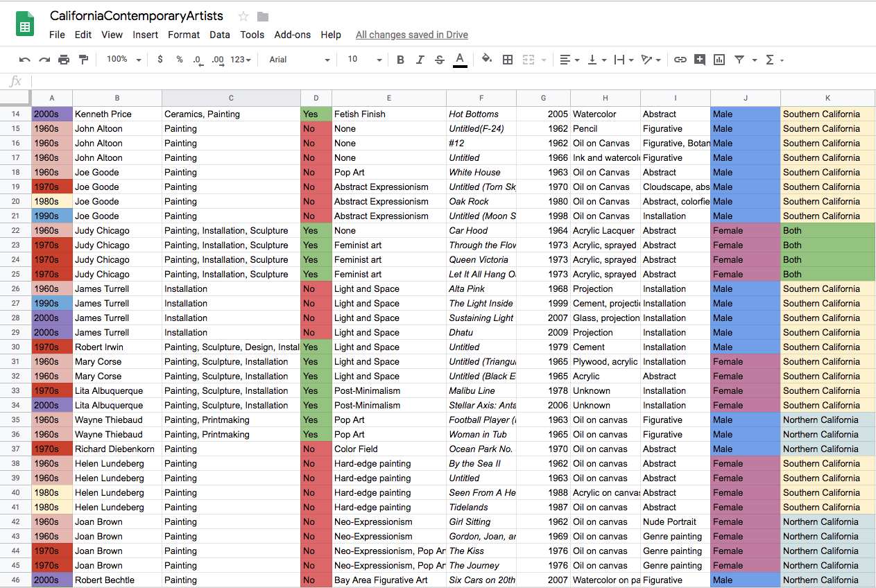Open the Edit menu

point(83,35)
